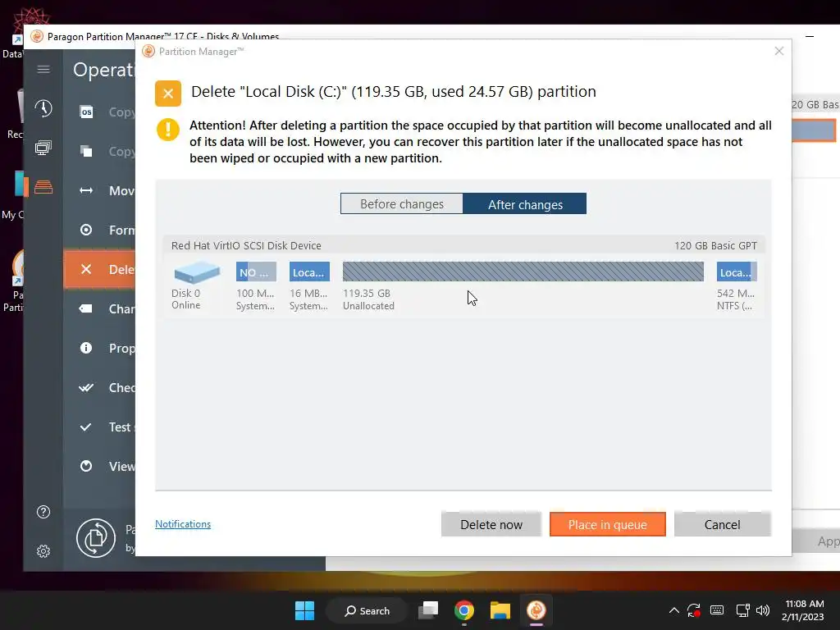Click the sync update tray icon
This screenshot has width=840, height=630.
pos(694,610)
